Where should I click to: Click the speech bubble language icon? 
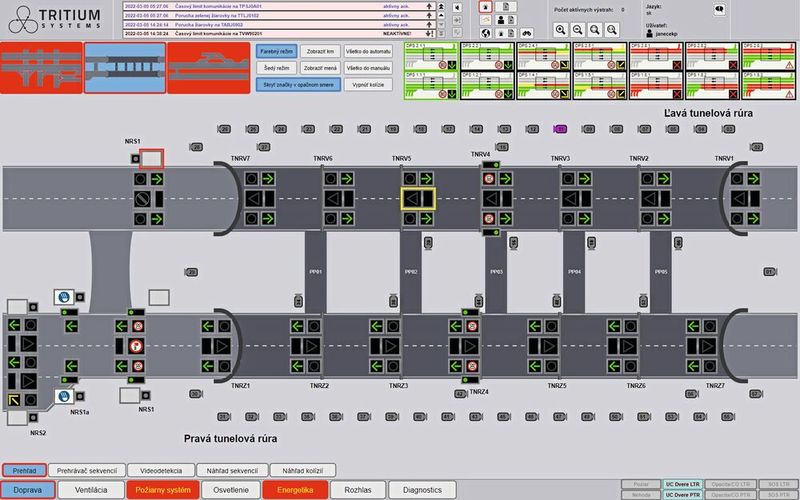(x=719, y=9)
